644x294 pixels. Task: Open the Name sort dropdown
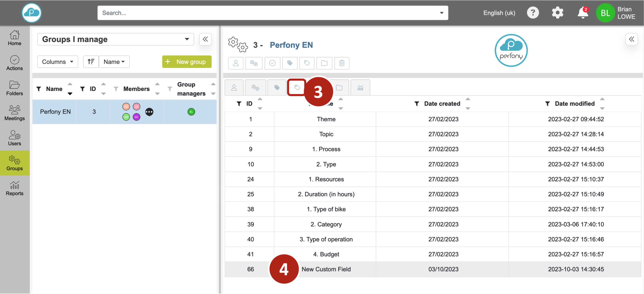point(114,62)
